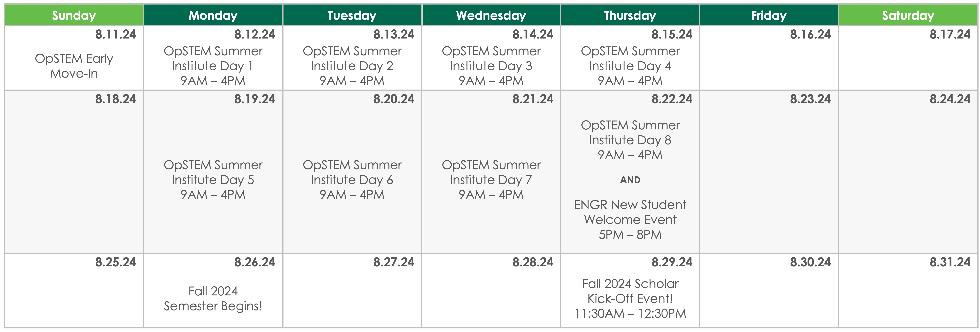
Task: Select Fall 2024 Scholar Kick-Off Event
Action: 630,299
